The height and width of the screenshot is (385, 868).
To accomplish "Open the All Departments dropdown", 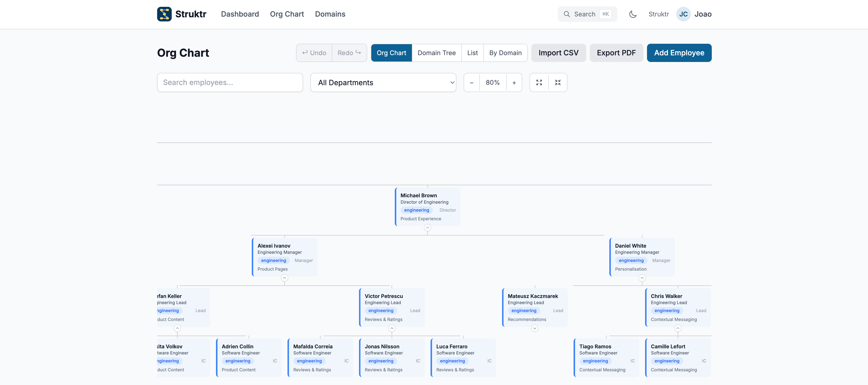I will click(383, 82).
